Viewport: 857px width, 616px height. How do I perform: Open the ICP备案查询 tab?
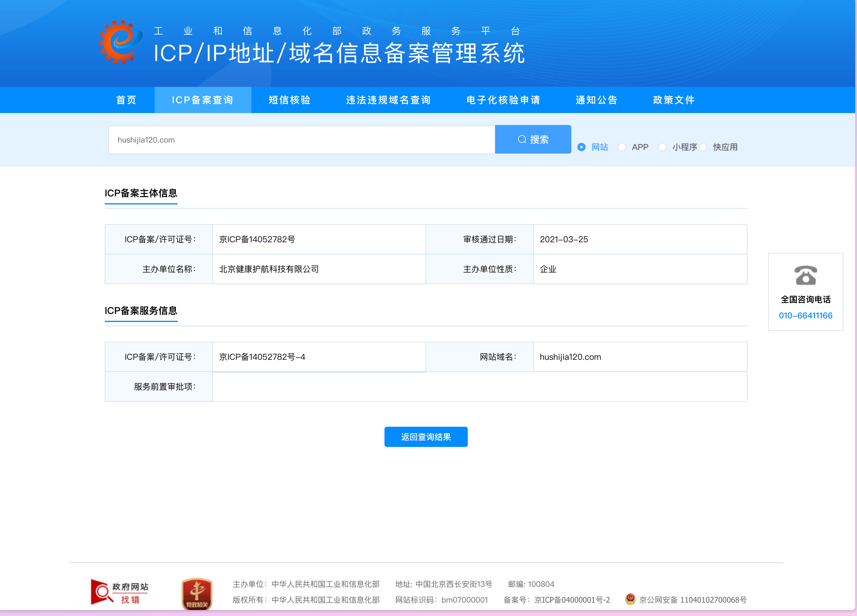203,100
